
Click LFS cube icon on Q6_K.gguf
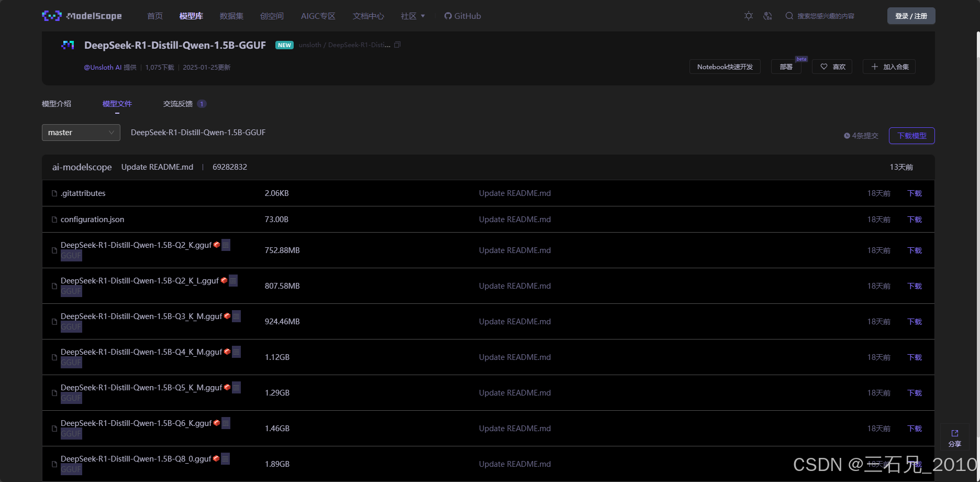click(x=217, y=423)
